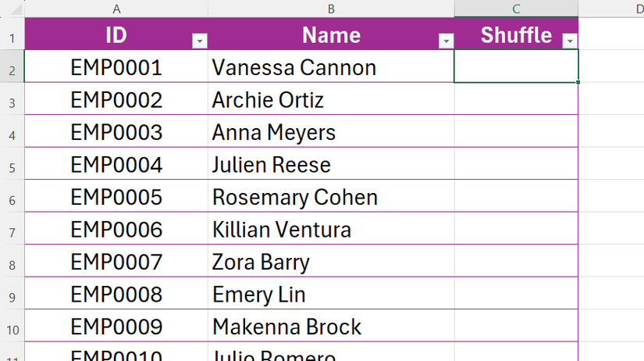
Task: Click the Archie Ortiz name cell
Action: click(x=331, y=100)
